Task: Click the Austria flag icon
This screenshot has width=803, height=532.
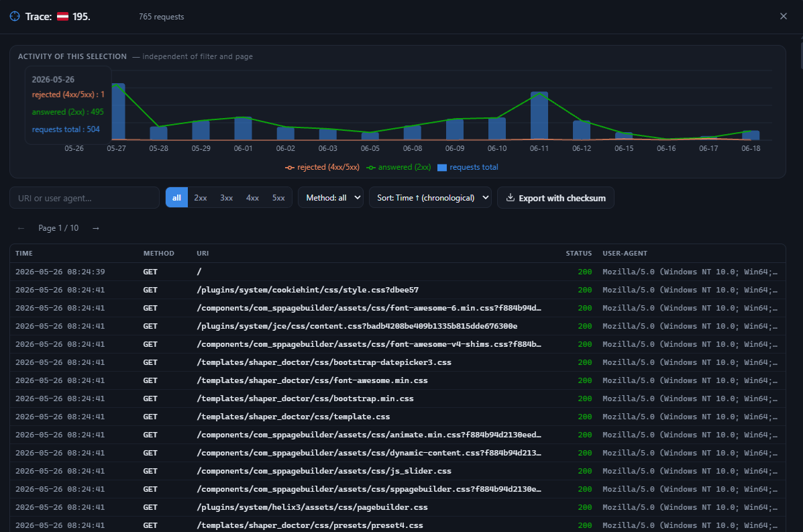Action: click(x=62, y=16)
